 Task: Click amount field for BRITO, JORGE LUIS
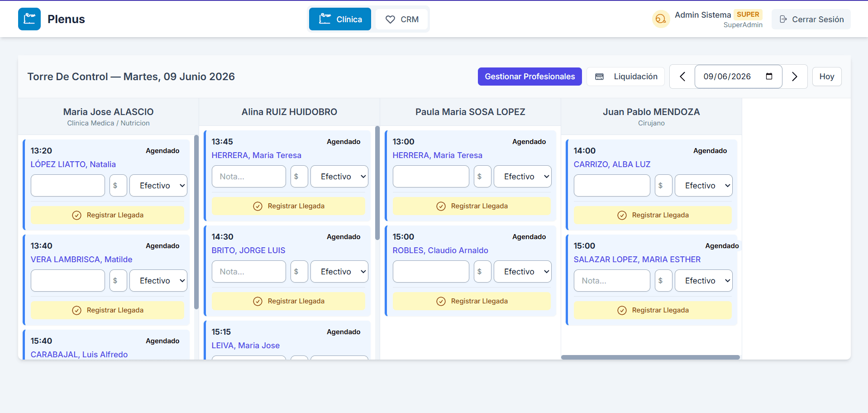(x=299, y=272)
